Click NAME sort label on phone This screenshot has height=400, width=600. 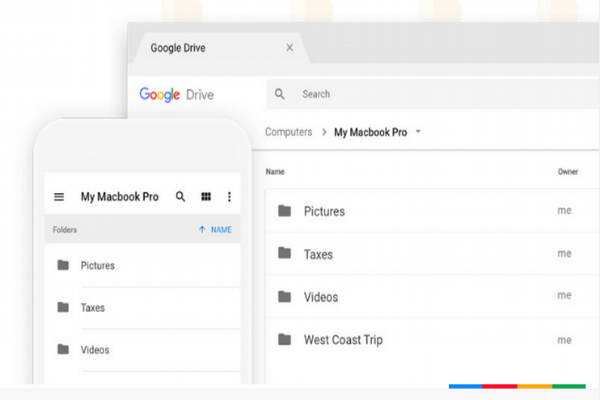[221, 230]
